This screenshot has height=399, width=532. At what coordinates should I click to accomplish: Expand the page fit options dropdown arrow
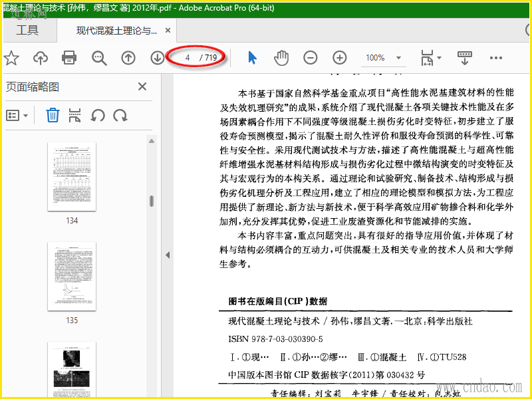tap(439, 58)
